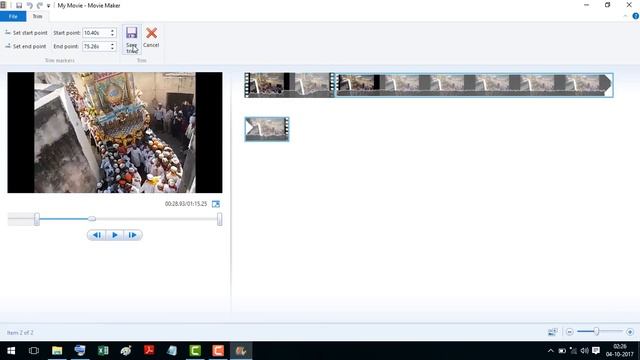Screen dimensions: 640x360
Task: Focus the Start point value field
Action: [x=96, y=33]
